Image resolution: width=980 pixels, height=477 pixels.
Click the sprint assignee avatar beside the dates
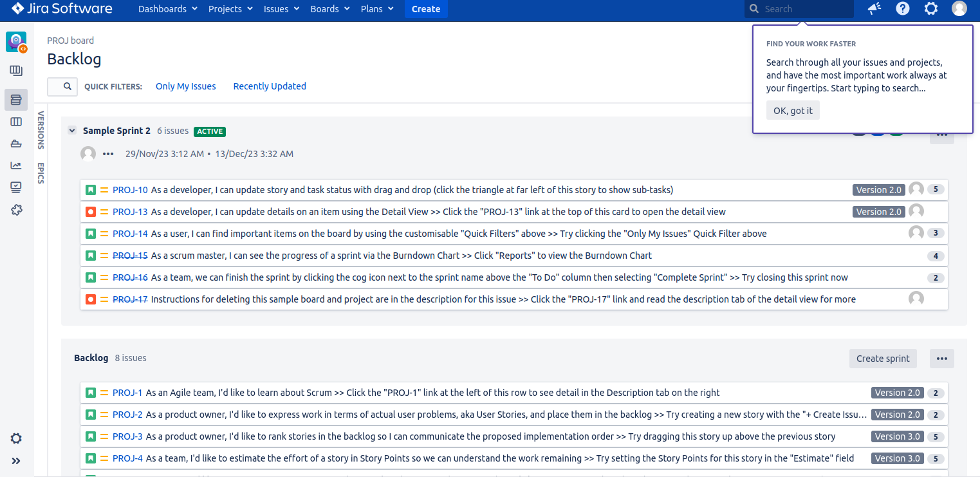[88, 154]
